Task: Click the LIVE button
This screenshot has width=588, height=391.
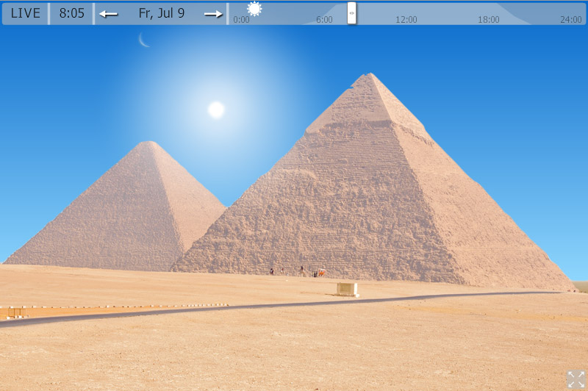Action: point(26,13)
